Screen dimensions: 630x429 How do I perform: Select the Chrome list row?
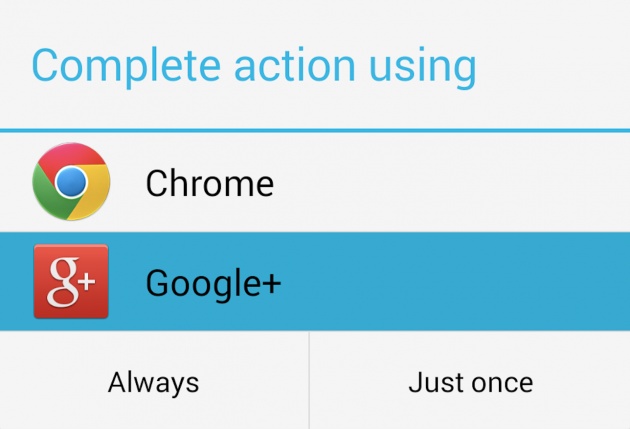(315, 182)
